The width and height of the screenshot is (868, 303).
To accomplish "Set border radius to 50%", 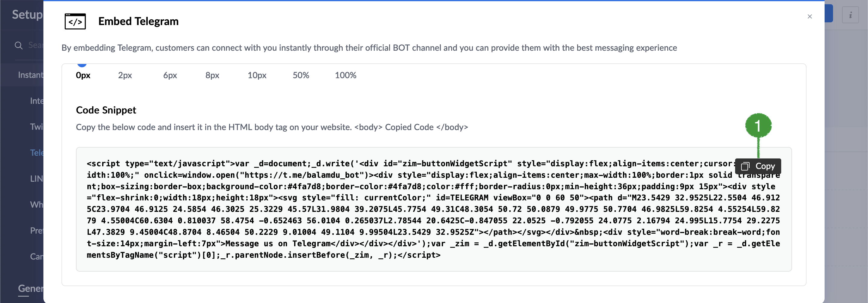I will [301, 75].
